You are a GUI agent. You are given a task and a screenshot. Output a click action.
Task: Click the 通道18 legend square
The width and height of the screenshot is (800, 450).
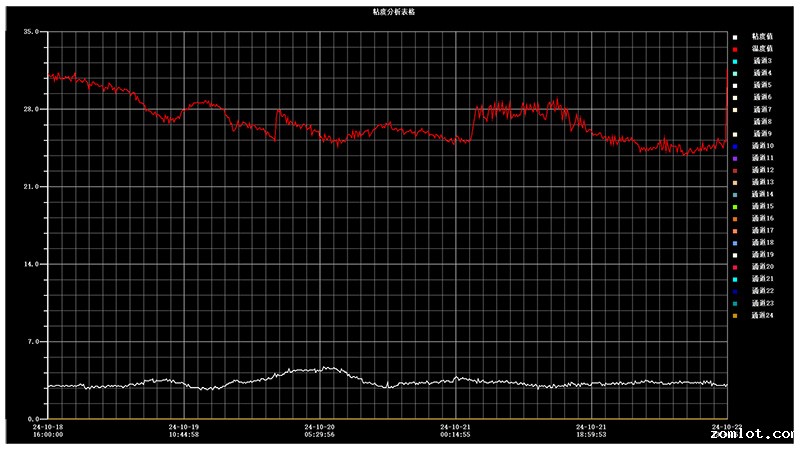click(x=734, y=243)
